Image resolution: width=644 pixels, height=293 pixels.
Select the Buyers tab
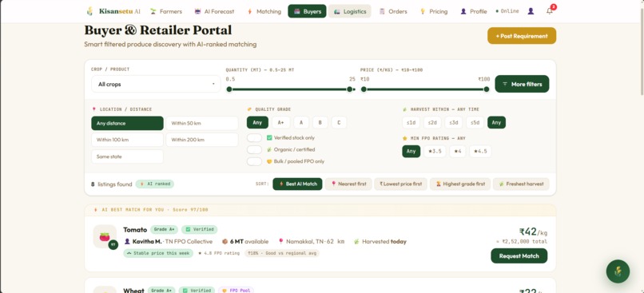pyautogui.click(x=307, y=11)
